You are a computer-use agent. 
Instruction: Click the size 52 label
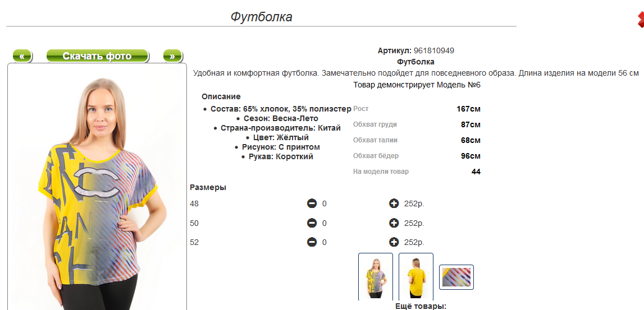[x=194, y=242]
